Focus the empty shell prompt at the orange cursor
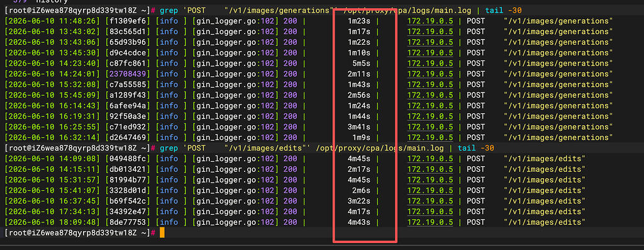The width and height of the screenshot is (644, 250). pyautogui.click(x=162, y=233)
